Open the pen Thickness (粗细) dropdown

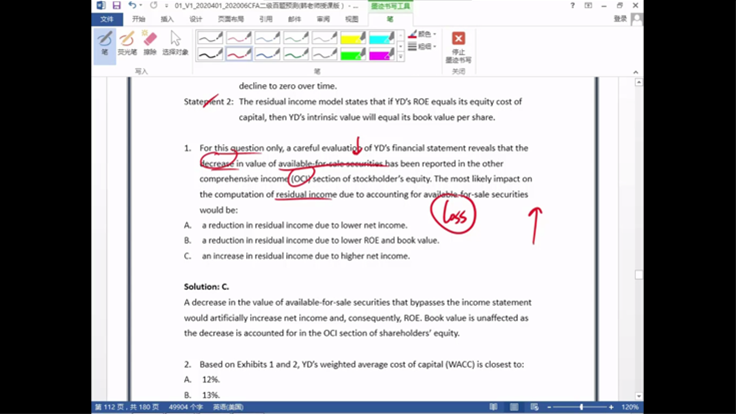coord(422,46)
